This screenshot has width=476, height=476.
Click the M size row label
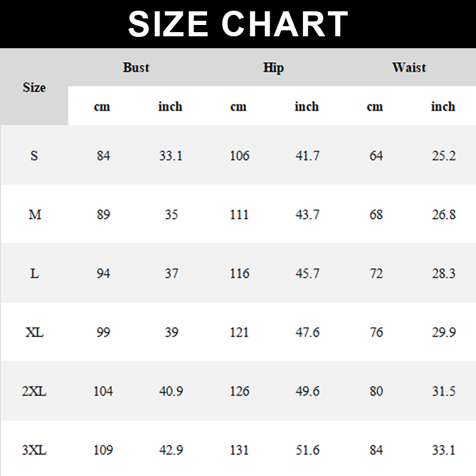click(x=35, y=214)
